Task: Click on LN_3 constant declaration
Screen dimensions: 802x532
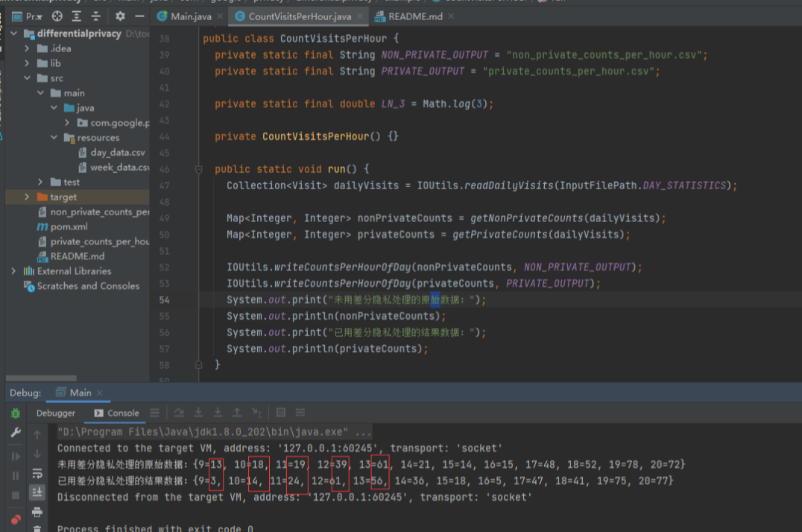Action: [x=393, y=104]
